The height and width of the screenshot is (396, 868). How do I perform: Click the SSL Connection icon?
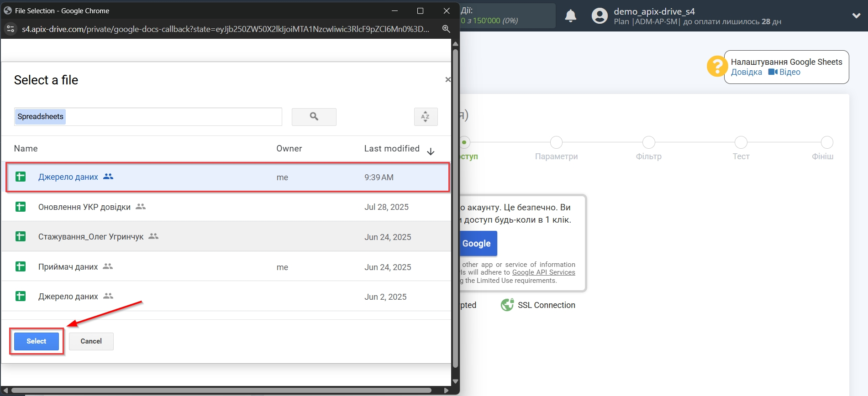(x=507, y=305)
